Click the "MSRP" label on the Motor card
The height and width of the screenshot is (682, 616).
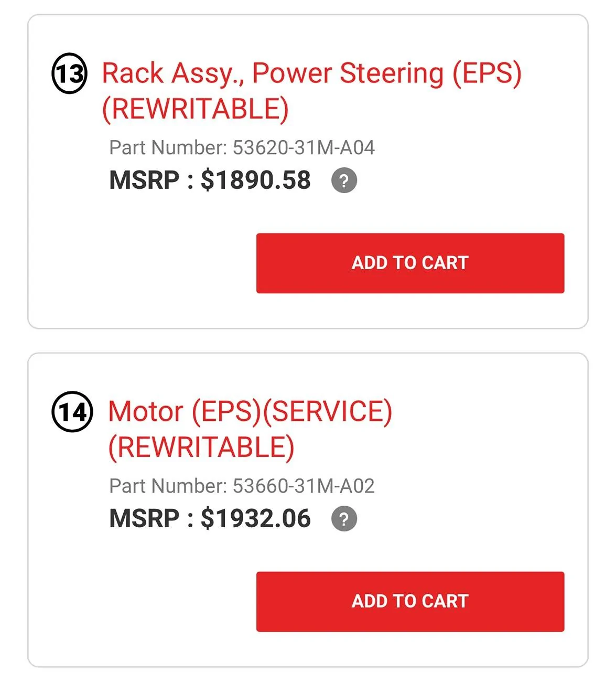pos(144,519)
